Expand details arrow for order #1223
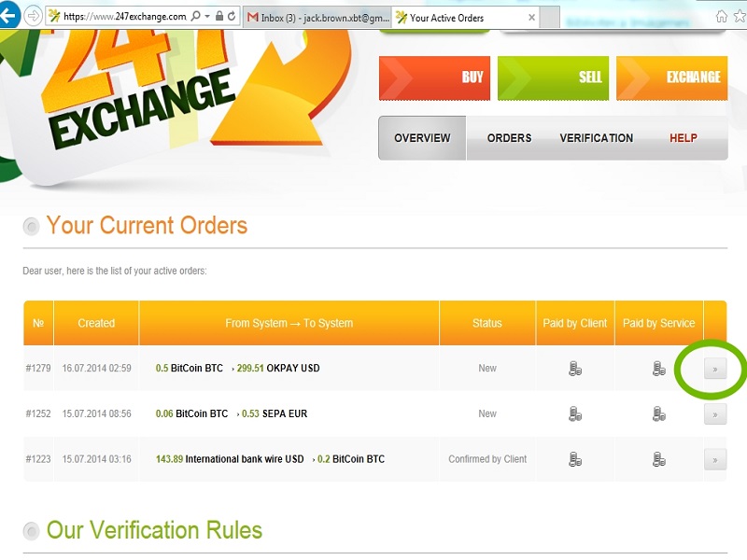Screen dimensions: 747x560 point(714,459)
